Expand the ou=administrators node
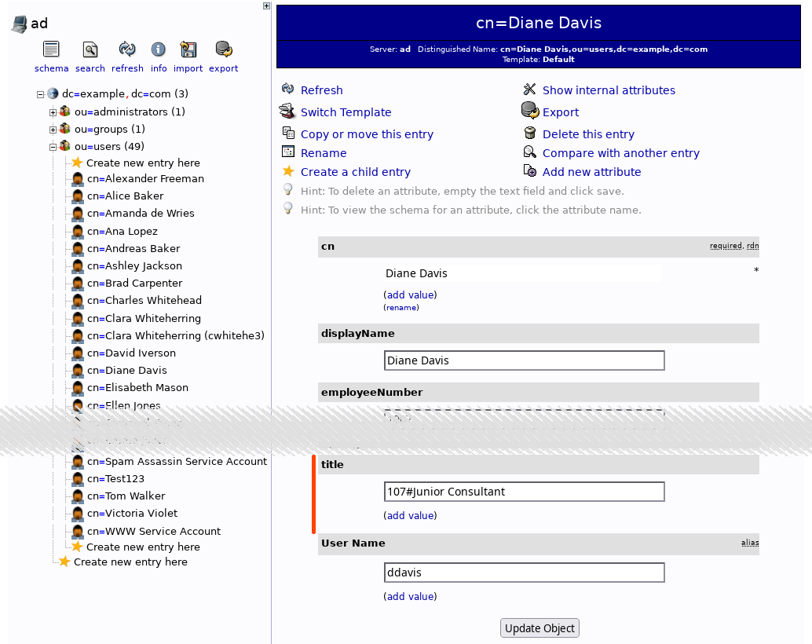 click(x=53, y=111)
